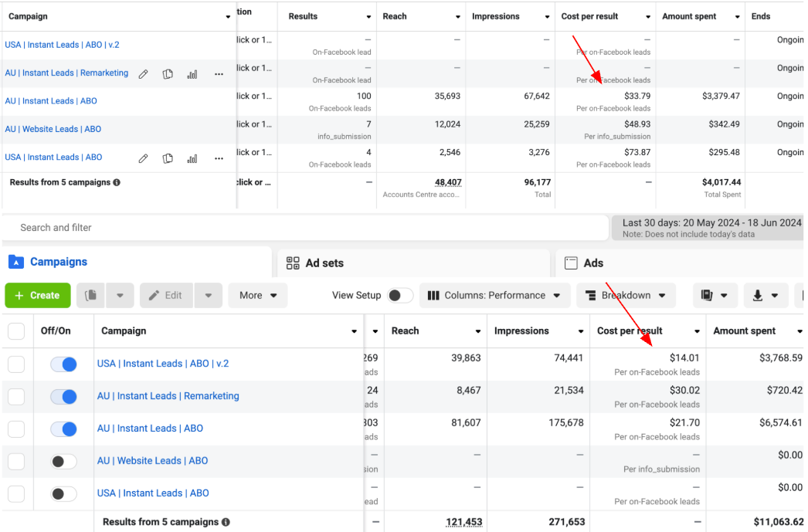Open upper AU Website Leads ABO campaign link
The width and height of the screenshot is (808, 532).
click(x=53, y=129)
